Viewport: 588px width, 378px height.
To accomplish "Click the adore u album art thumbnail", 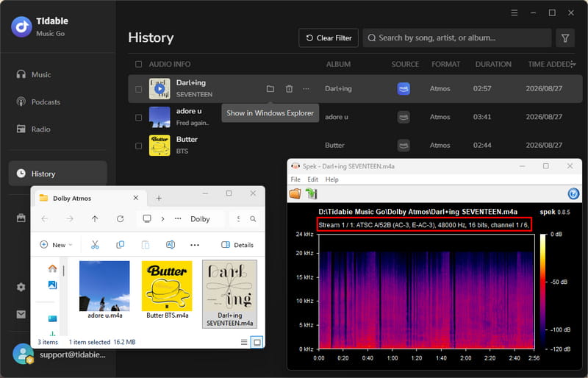I will 159,117.
